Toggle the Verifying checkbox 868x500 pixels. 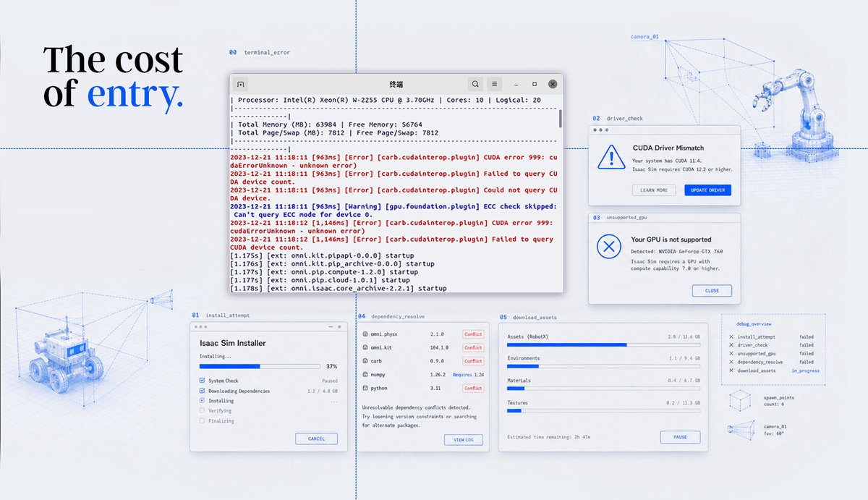pos(202,410)
